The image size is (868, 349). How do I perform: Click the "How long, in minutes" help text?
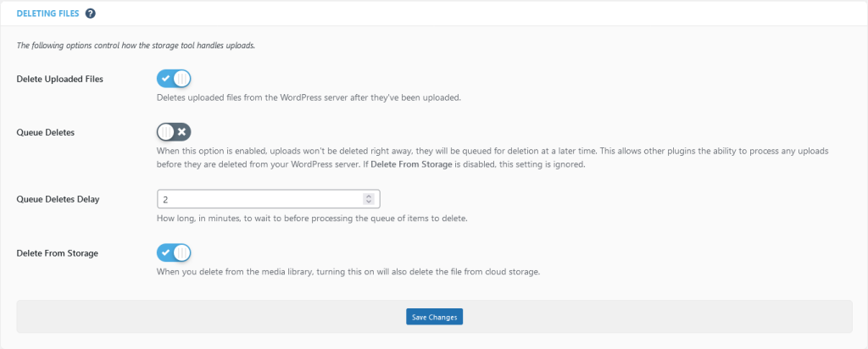tap(312, 219)
